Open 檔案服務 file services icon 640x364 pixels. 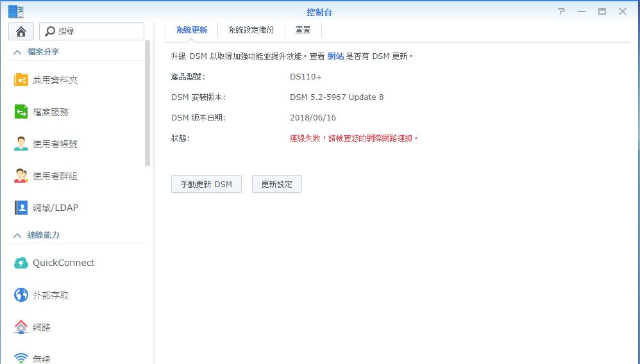pyautogui.click(x=21, y=112)
